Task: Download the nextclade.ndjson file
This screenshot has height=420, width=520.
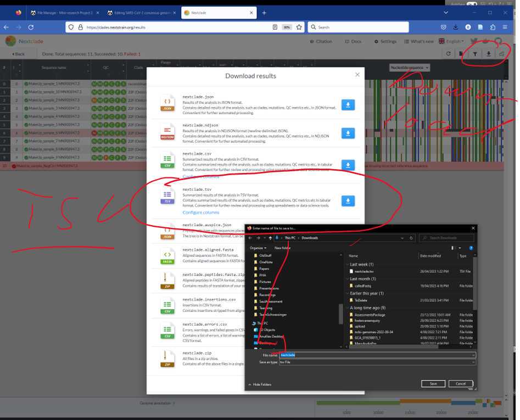Action: tap(348, 133)
